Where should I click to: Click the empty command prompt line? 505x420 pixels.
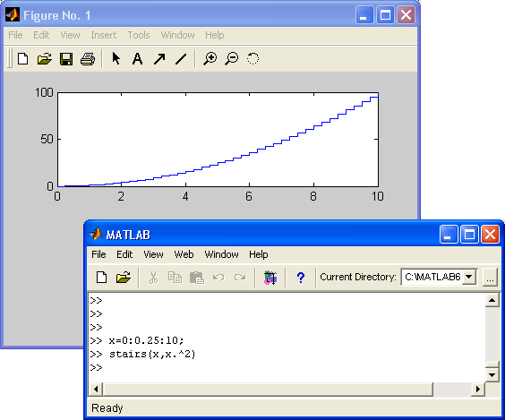[x=287, y=367]
